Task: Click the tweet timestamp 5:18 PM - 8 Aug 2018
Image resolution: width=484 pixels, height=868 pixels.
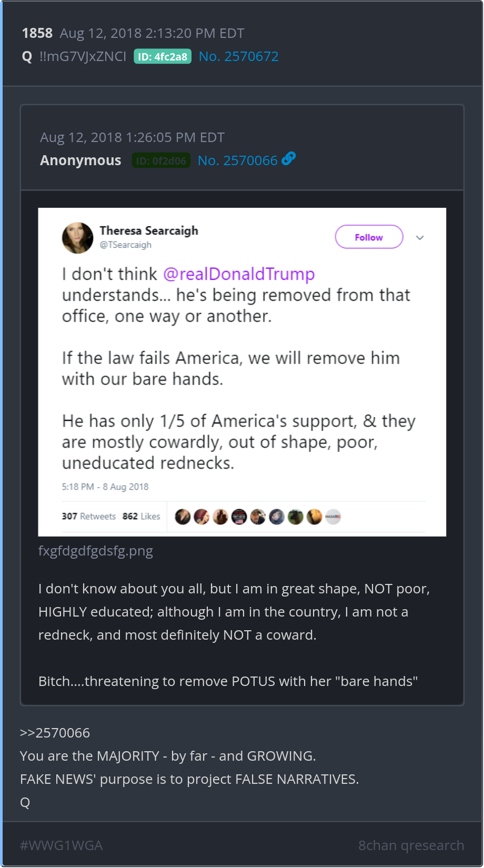Action: (105, 487)
